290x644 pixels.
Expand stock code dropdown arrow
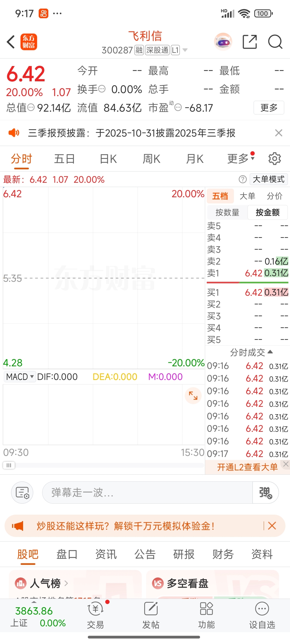click(x=185, y=50)
